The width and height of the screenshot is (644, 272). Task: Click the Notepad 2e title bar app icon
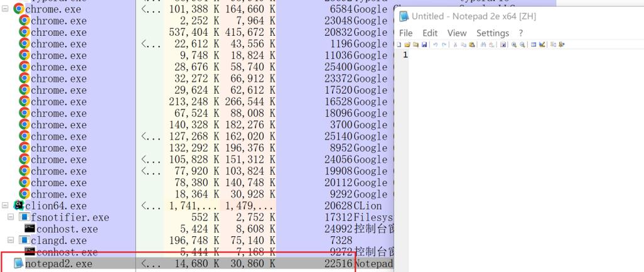point(404,16)
